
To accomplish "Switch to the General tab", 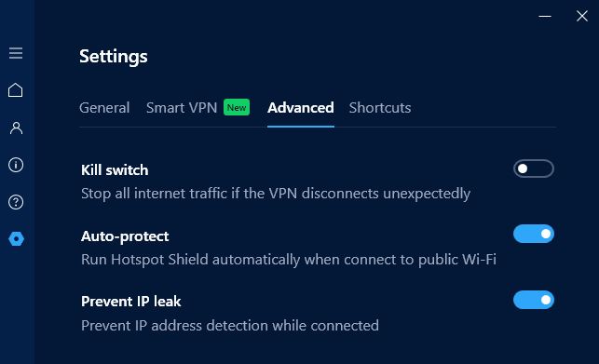I will (x=104, y=108).
